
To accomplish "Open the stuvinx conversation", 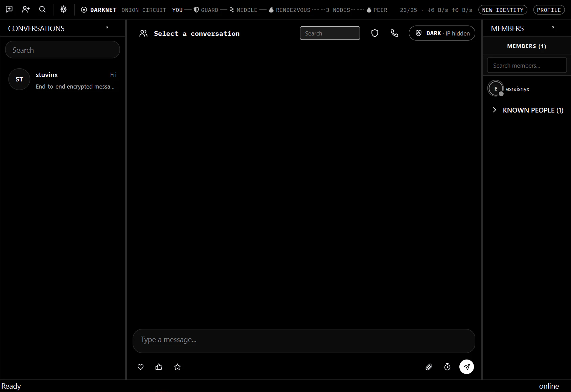I will [63, 80].
